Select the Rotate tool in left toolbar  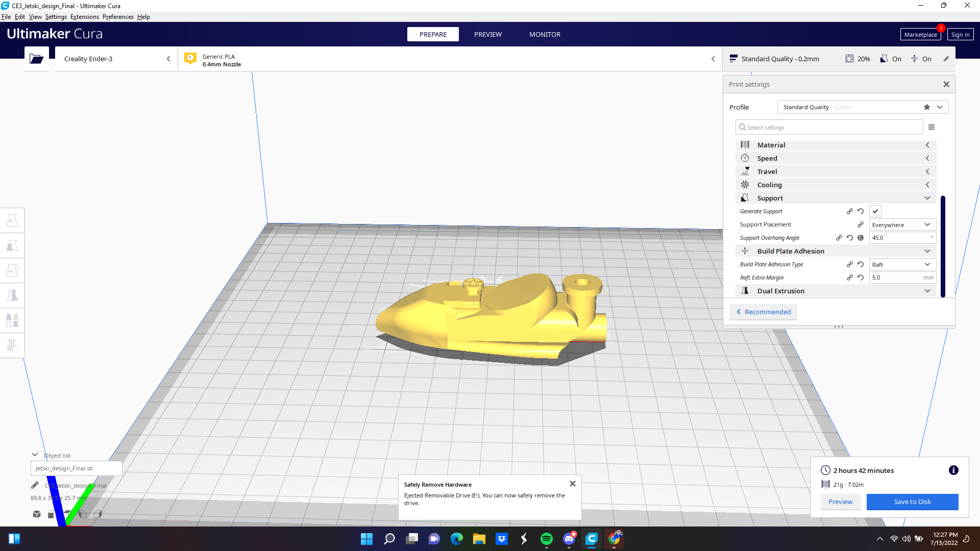(x=12, y=270)
